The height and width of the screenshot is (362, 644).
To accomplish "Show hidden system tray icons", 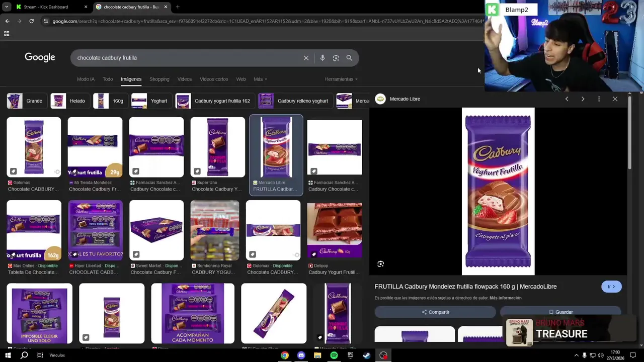I will (576, 355).
